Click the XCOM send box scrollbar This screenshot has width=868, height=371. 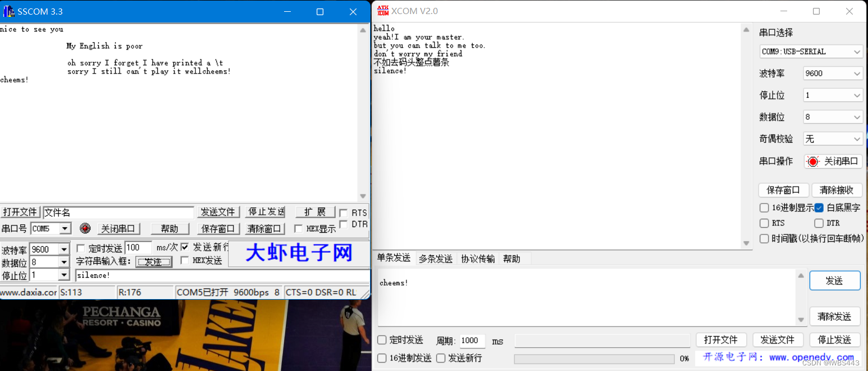801,297
